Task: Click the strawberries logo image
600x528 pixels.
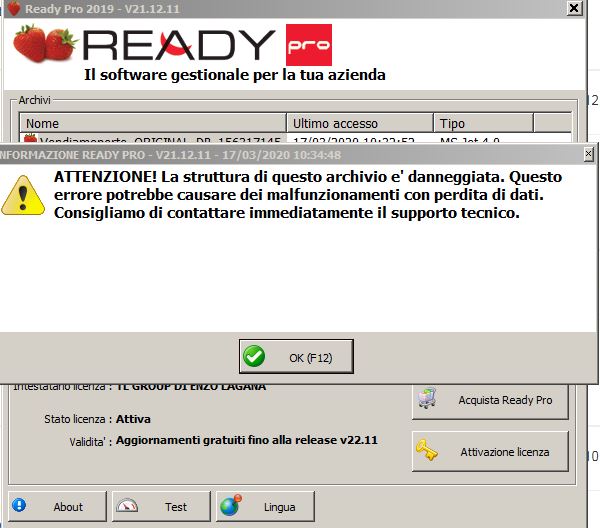Action: [x=45, y=43]
